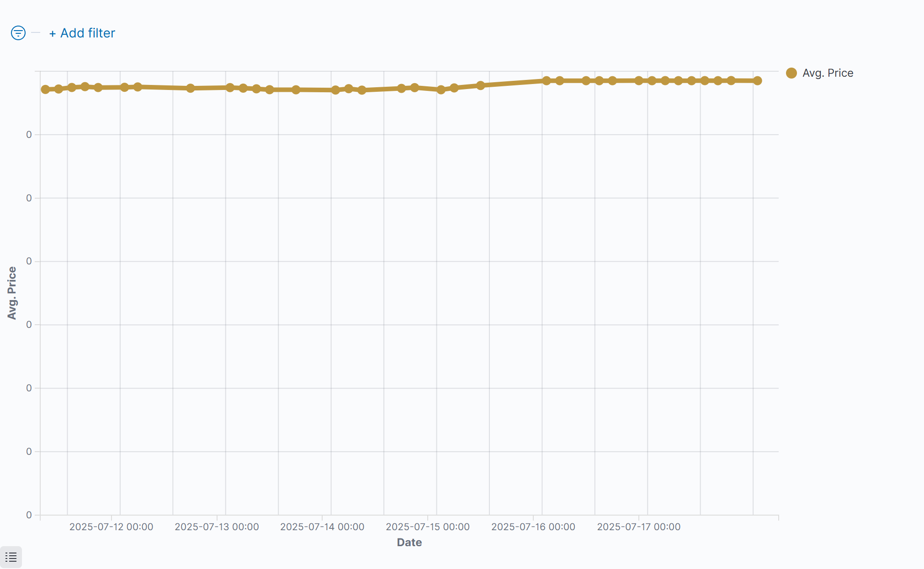Click the data point where the rise ends
924x569 pixels.
(546, 81)
